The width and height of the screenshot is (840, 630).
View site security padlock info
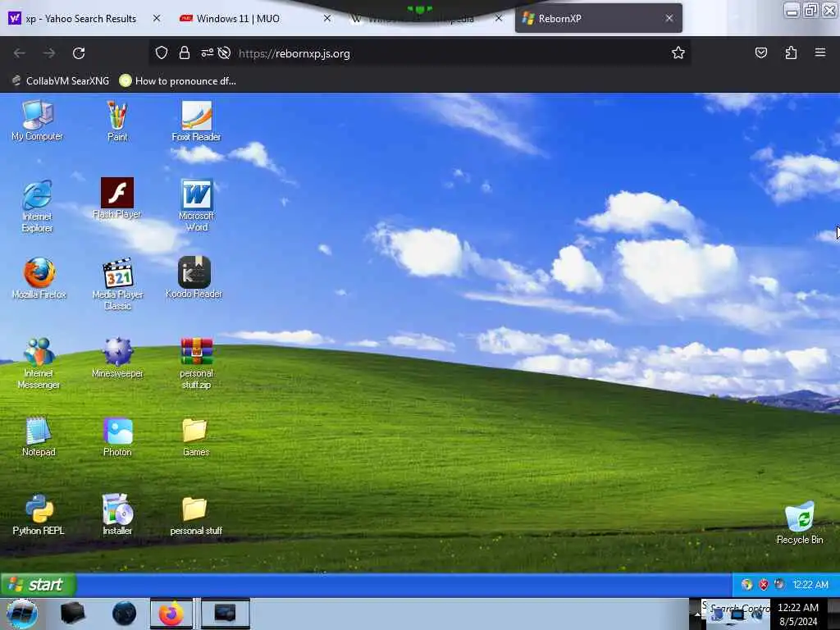[x=185, y=53]
